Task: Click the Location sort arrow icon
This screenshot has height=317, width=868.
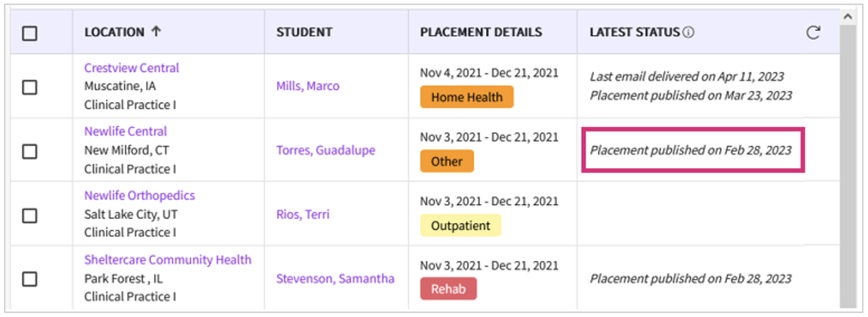Action: [x=156, y=31]
